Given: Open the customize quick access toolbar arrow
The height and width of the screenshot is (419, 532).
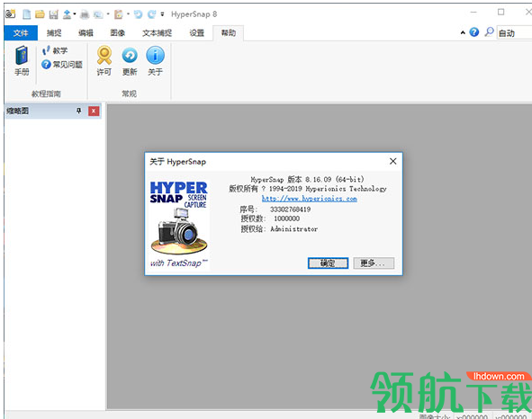Looking at the screenshot, I should pos(163,14).
